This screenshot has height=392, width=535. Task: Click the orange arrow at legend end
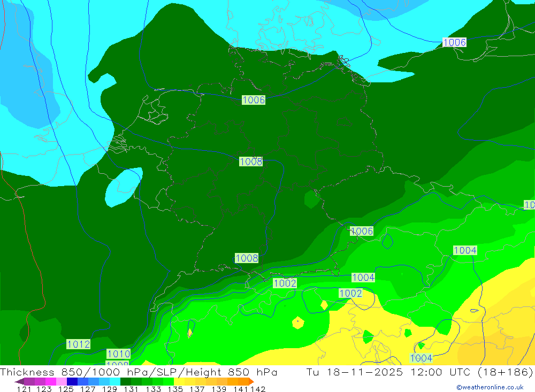click(251, 381)
